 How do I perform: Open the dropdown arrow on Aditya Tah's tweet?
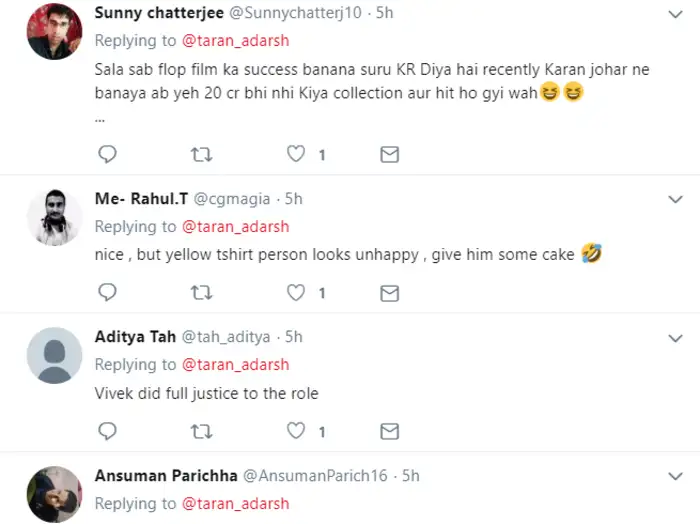pos(675,337)
